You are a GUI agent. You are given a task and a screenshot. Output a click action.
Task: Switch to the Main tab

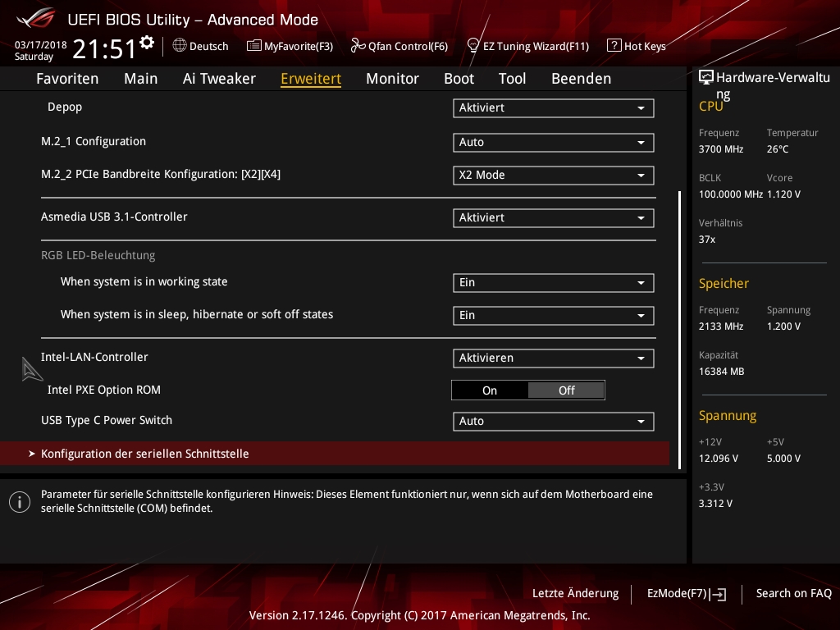click(141, 79)
